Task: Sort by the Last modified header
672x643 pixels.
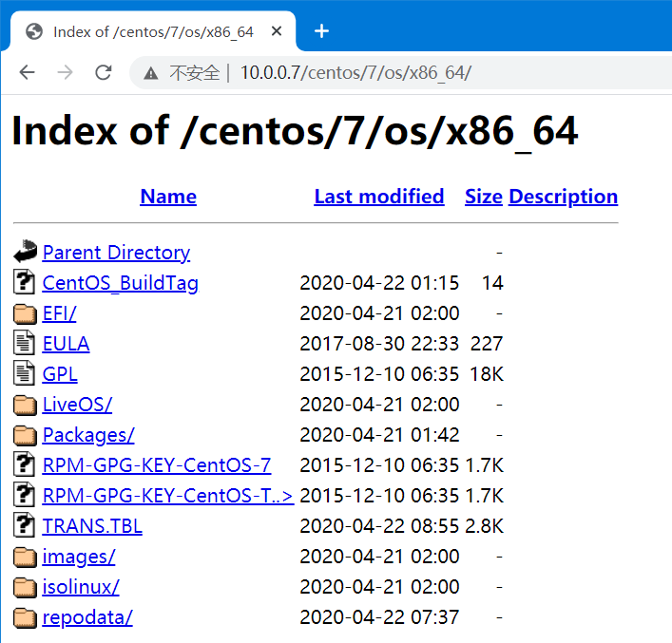Action: (x=378, y=197)
